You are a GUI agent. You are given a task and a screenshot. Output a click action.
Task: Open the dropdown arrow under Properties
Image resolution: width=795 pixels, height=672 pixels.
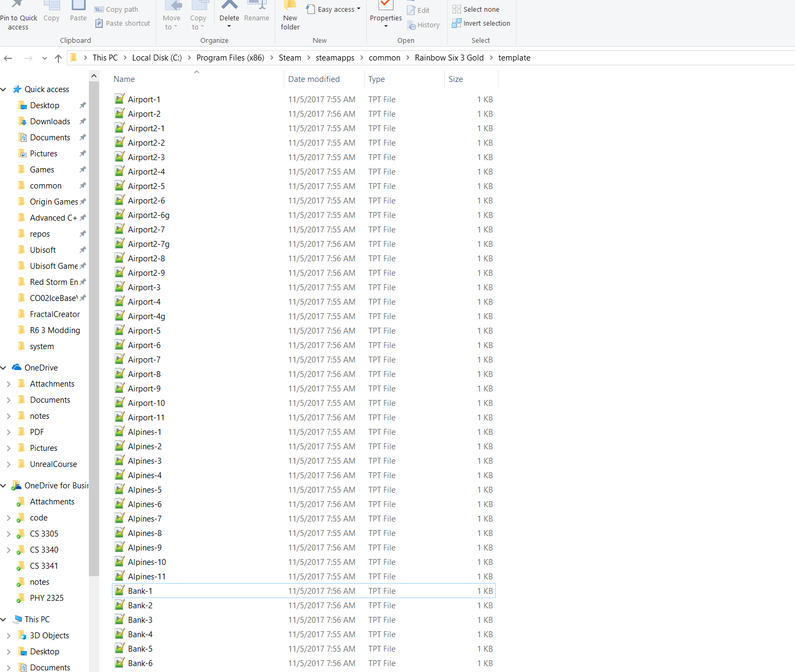[385, 26]
